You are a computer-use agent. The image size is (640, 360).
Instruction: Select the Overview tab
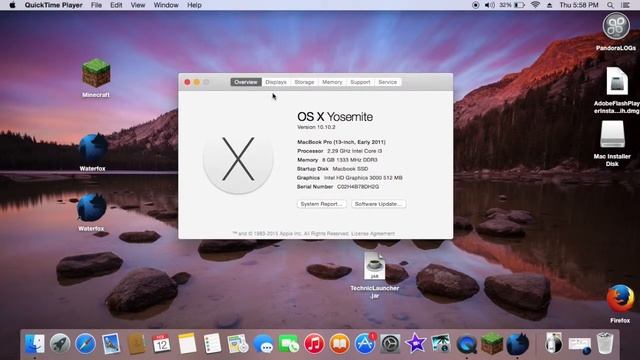(246, 82)
